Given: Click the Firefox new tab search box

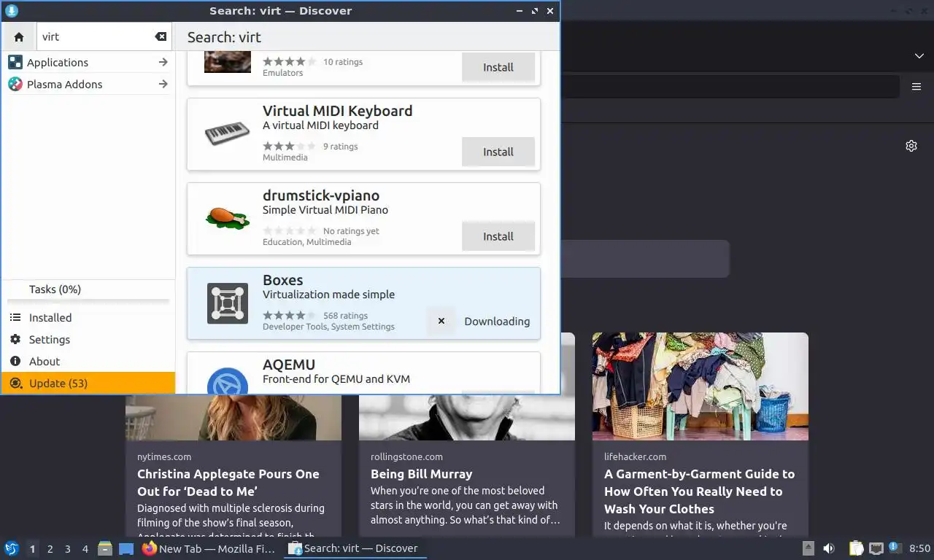Looking at the screenshot, I should point(645,259).
